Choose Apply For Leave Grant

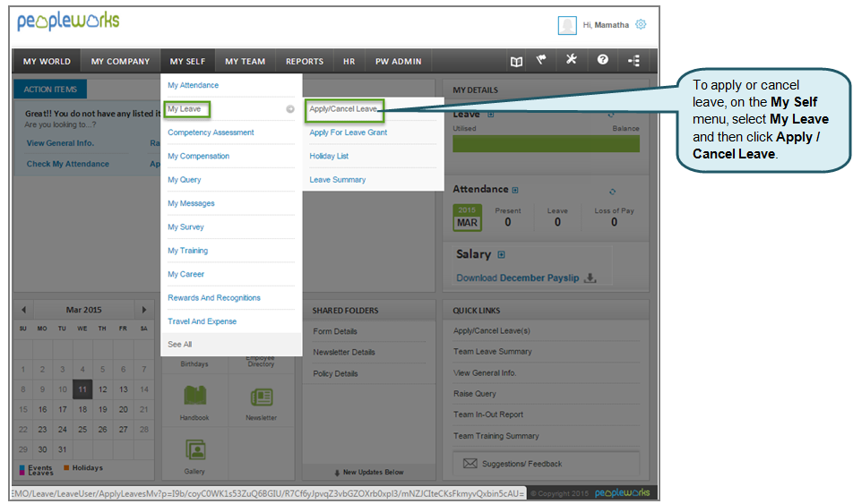(349, 132)
